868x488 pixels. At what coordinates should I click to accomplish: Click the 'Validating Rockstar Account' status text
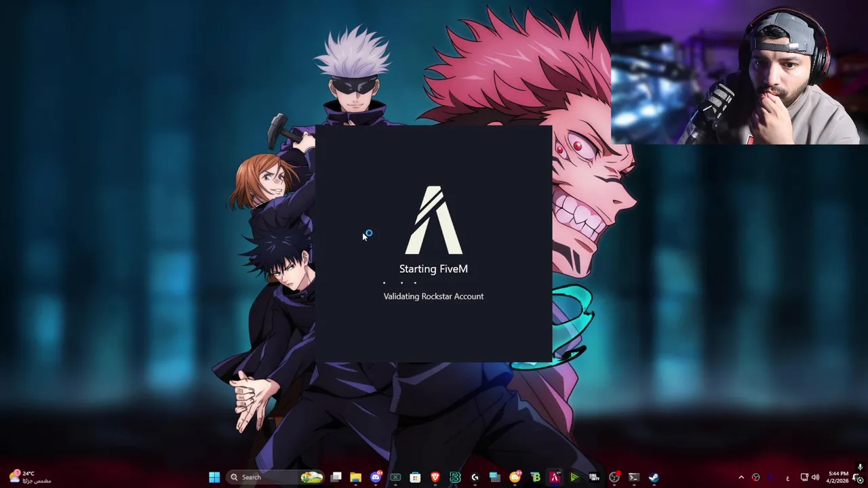[433, 296]
